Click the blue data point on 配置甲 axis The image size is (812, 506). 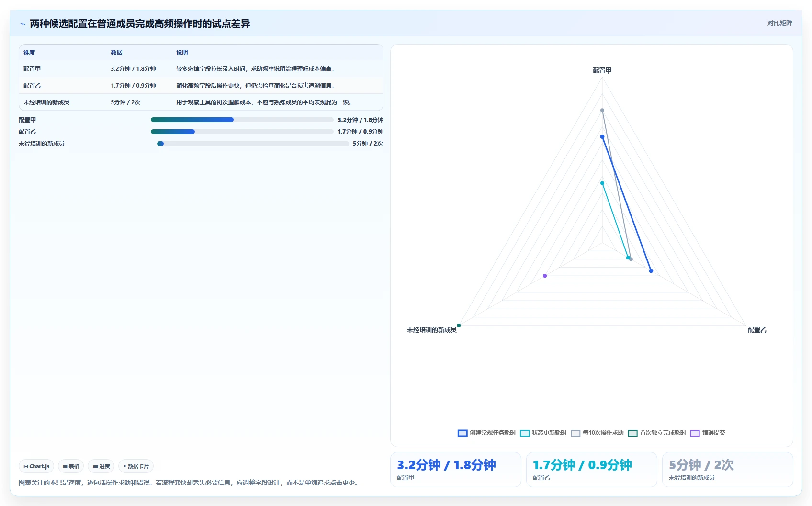coord(602,137)
